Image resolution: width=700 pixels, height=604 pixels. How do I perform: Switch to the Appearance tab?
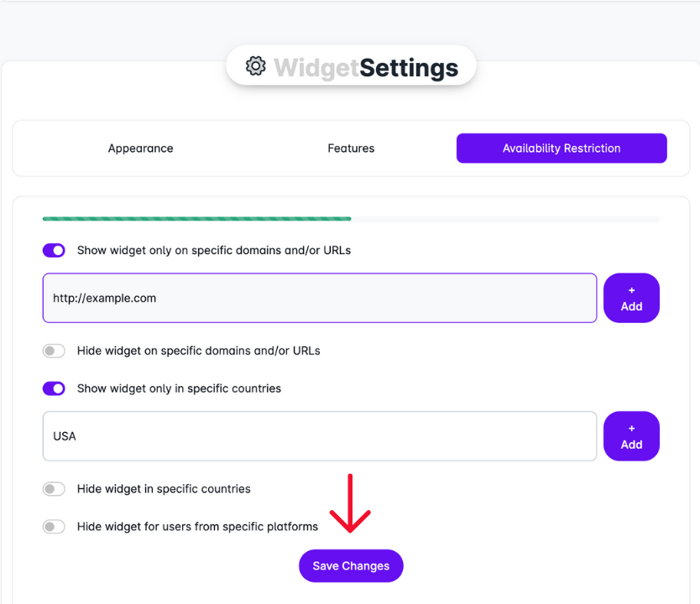point(140,148)
